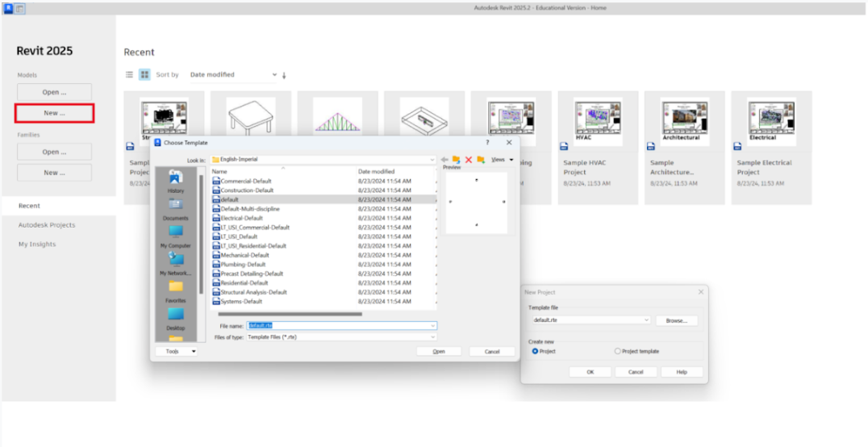
Task: Select the Project template radio button
Action: coord(618,351)
